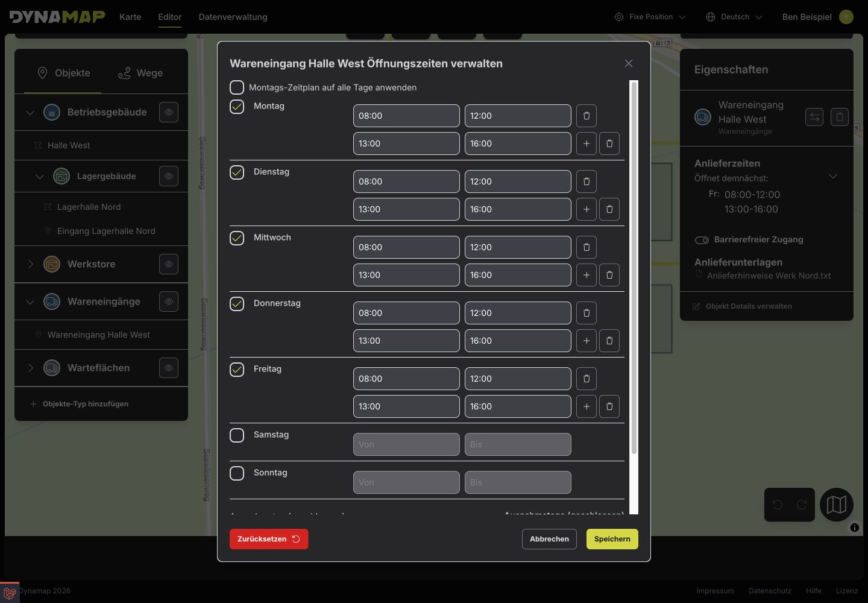868x603 pixels.
Task: Delete Mittwoch's 13:00–16:00 time slot
Action: 609,275
